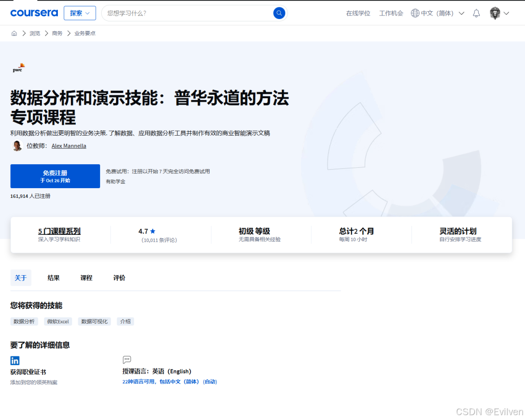Click the (10,011 条评论) reviews text
Screen dimensions: 525x420
tap(159, 240)
